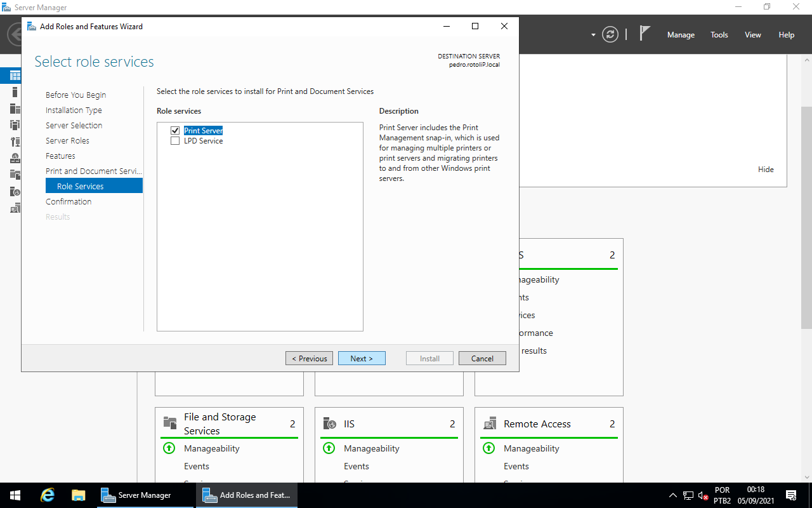Click the Hide link in welcome panel

pos(766,170)
